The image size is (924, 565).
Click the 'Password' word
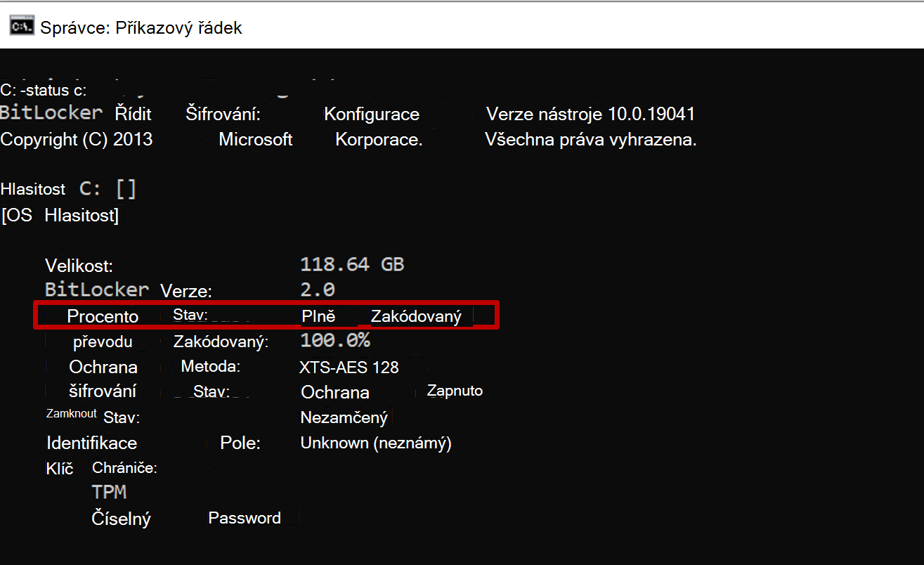(245, 519)
